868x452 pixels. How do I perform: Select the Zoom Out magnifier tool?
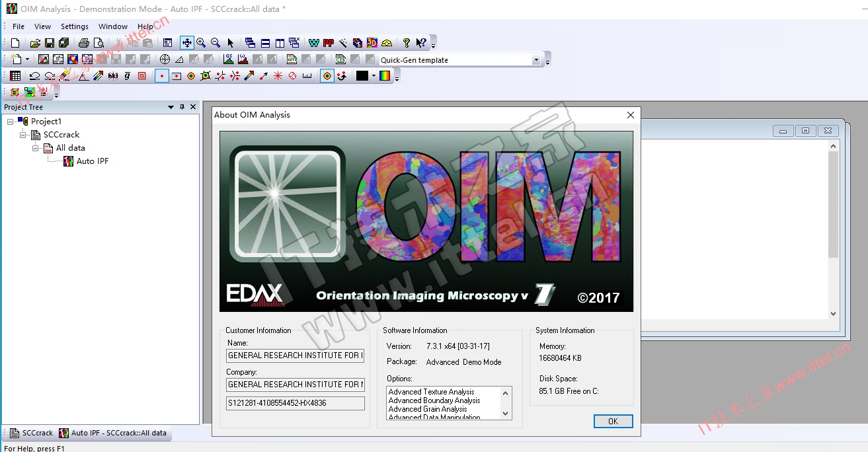pyautogui.click(x=216, y=43)
